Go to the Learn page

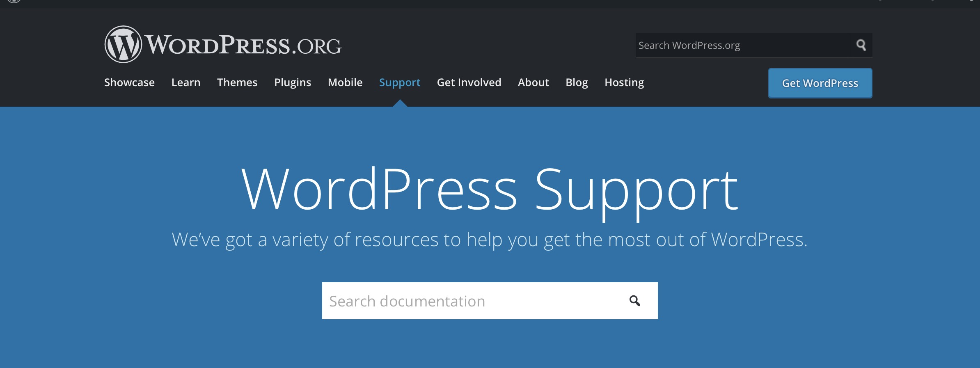[186, 82]
